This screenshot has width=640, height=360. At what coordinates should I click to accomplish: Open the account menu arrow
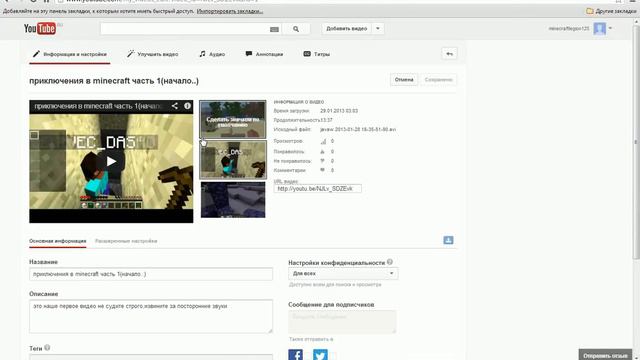point(610,29)
